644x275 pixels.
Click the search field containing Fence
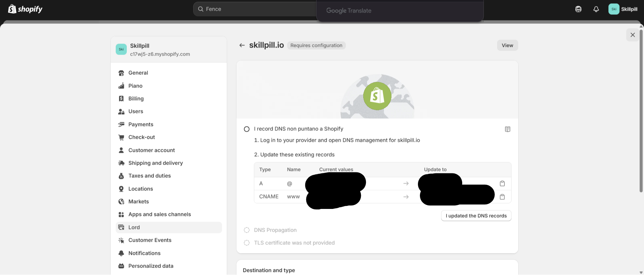tap(255, 9)
